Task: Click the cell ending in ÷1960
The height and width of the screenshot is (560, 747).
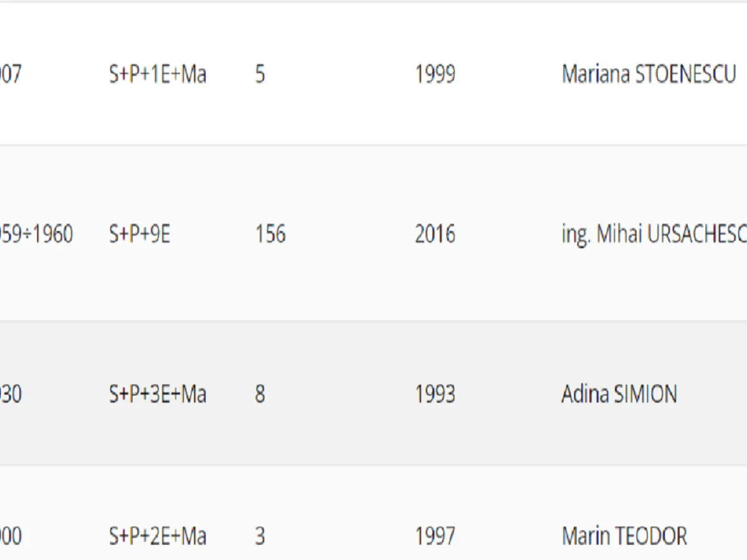Action: pyautogui.click(x=36, y=235)
